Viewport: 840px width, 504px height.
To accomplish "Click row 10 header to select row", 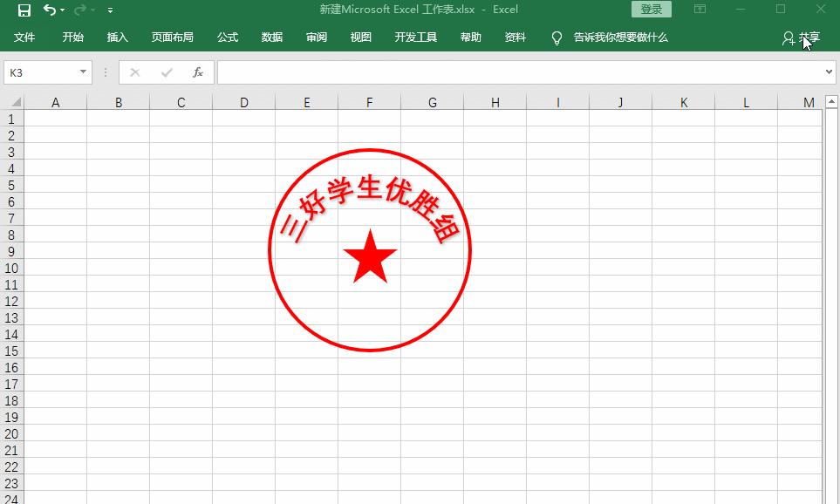I will click(11, 268).
